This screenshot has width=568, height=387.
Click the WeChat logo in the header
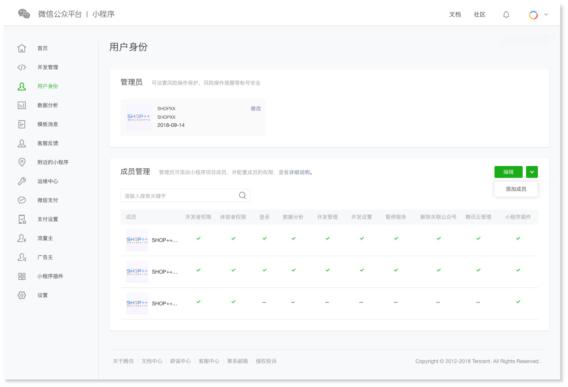(x=24, y=14)
